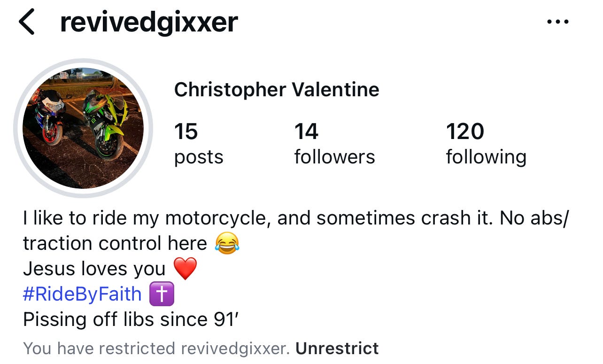This screenshot has width=603, height=364.
Task: Tap the gray story ring around avatar
Action: tap(83, 128)
